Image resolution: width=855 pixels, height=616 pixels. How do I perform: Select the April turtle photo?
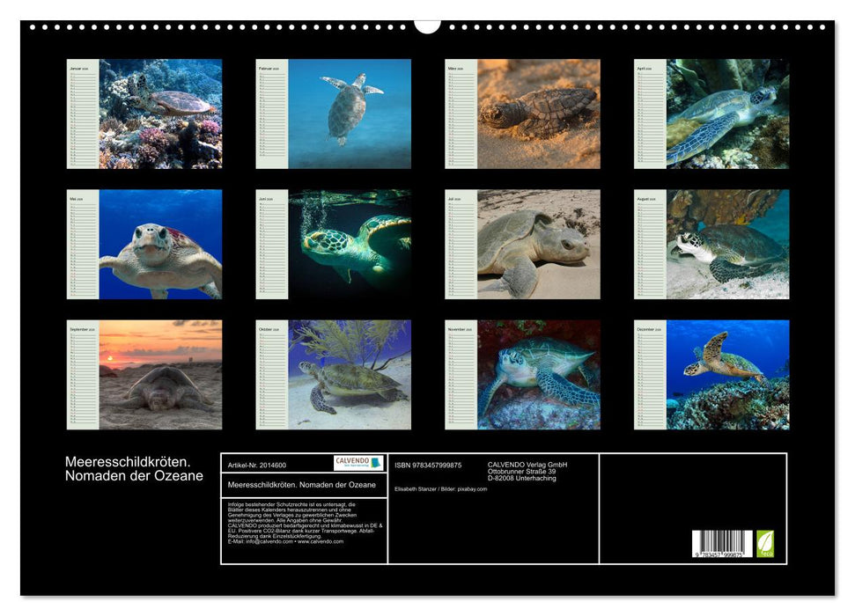727,114
